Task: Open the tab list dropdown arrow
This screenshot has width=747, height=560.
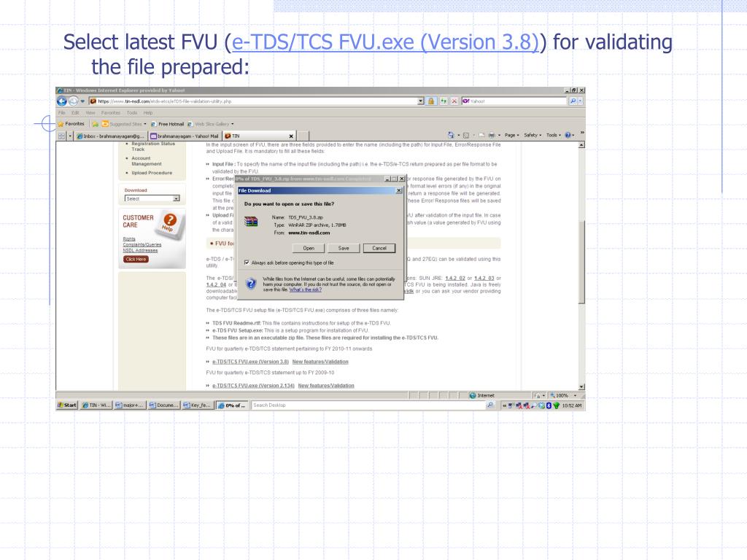Action: tap(70, 136)
